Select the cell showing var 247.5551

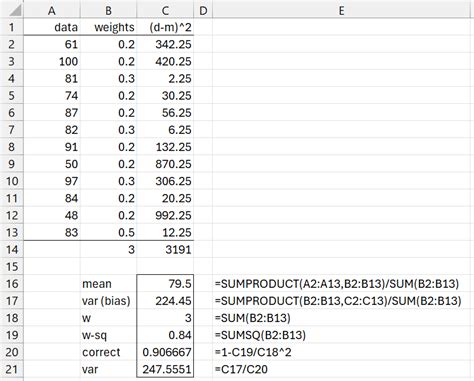pyautogui.click(x=165, y=369)
